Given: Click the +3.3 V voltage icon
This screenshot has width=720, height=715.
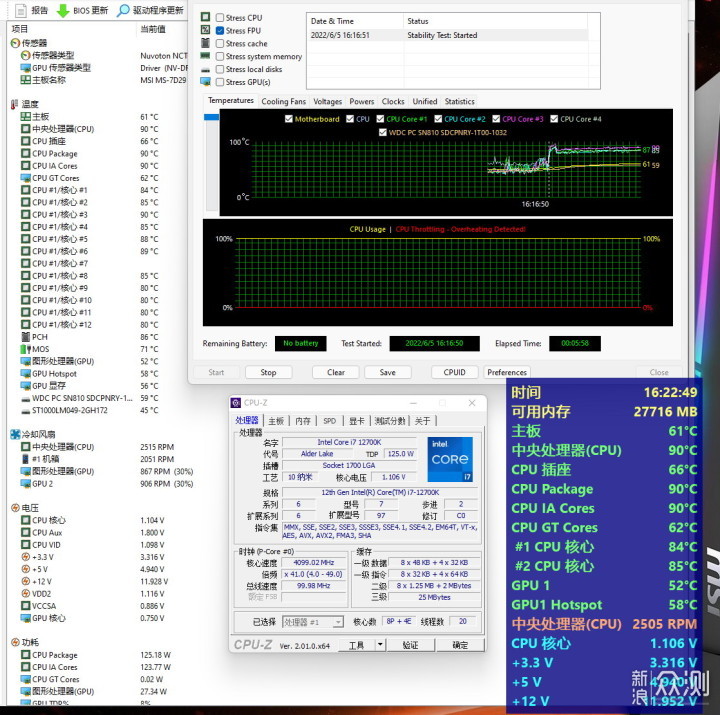Looking at the screenshot, I should point(26,557).
